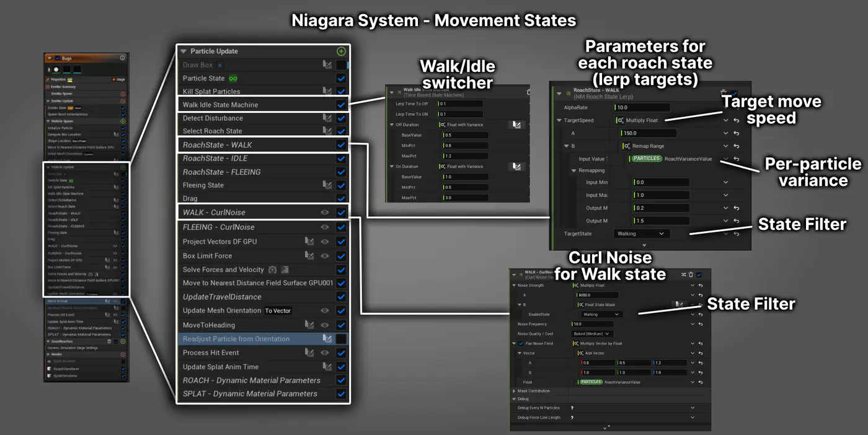Collapse the Off Duration group
The image size is (868, 435).
[391, 125]
